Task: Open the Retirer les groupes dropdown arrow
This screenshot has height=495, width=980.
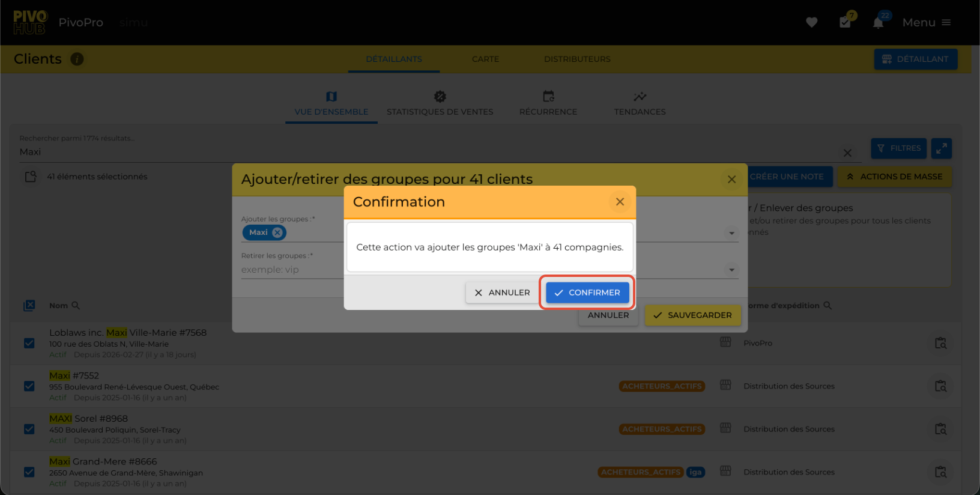Action: tap(731, 270)
